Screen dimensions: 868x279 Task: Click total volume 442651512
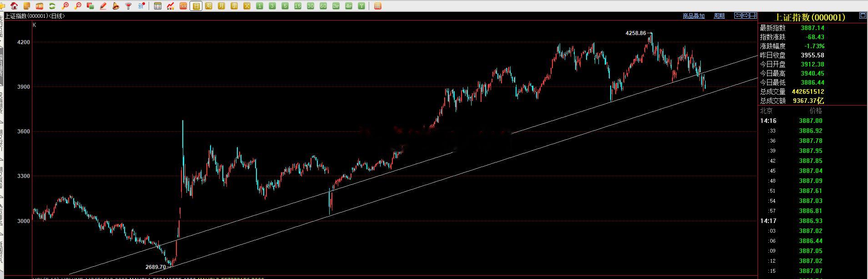pos(808,91)
